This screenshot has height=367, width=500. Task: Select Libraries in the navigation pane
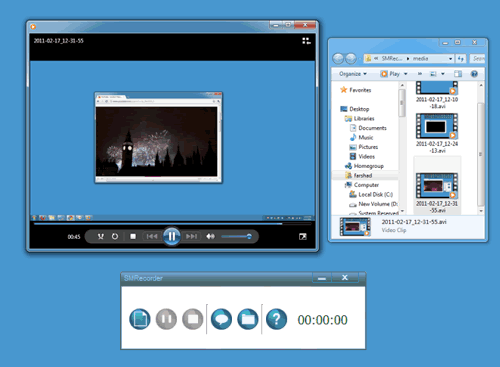[360, 118]
